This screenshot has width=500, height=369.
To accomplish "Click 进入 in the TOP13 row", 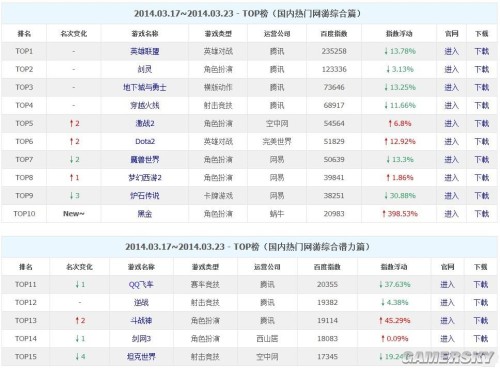I will [447, 320].
